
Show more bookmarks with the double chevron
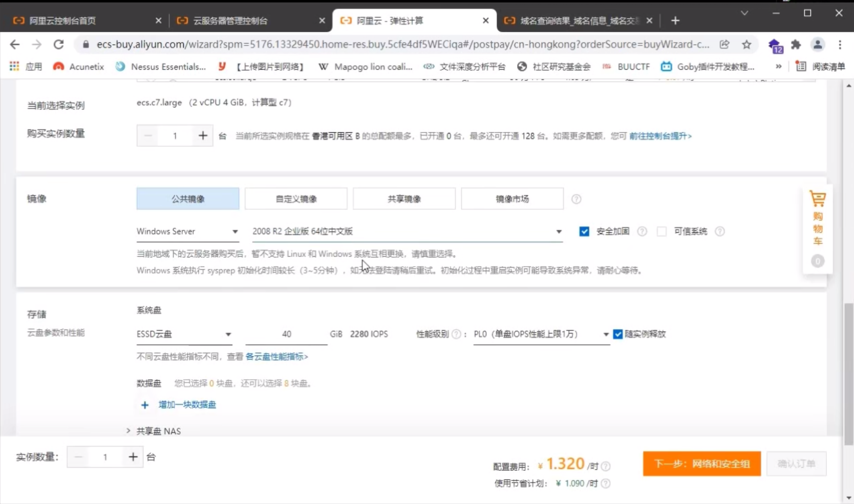(778, 67)
